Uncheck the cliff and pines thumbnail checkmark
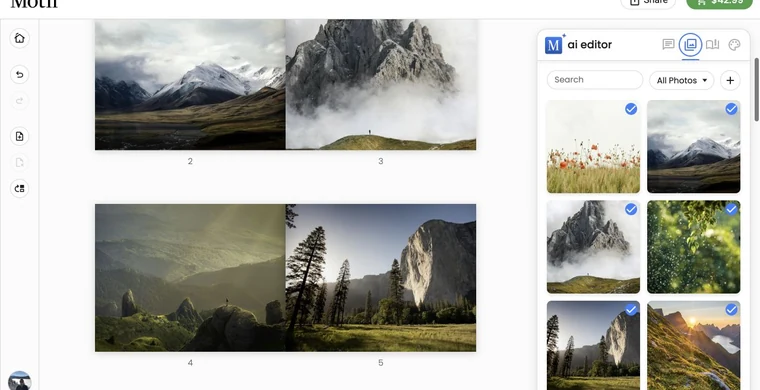Image resolution: width=760 pixels, height=390 pixels. click(631, 310)
